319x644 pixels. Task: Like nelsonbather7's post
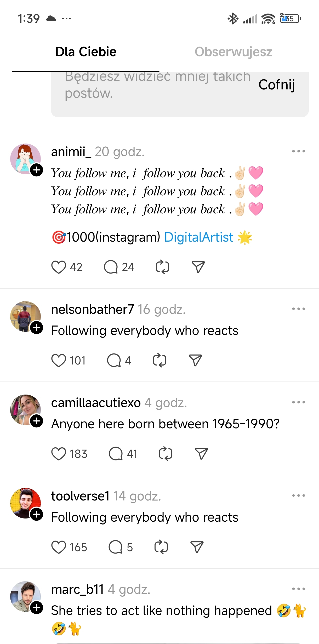click(x=59, y=361)
